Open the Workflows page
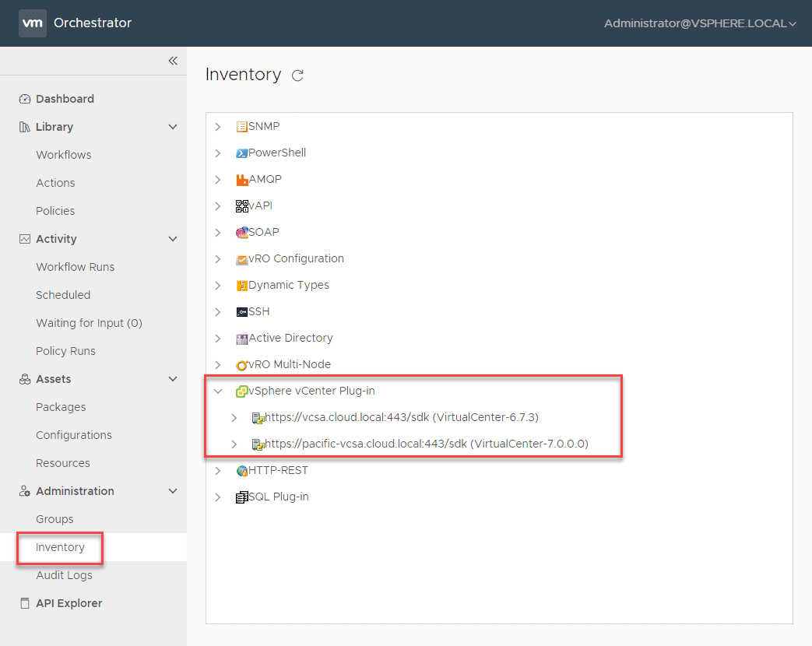The width and height of the screenshot is (812, 646). pos(63,154)
